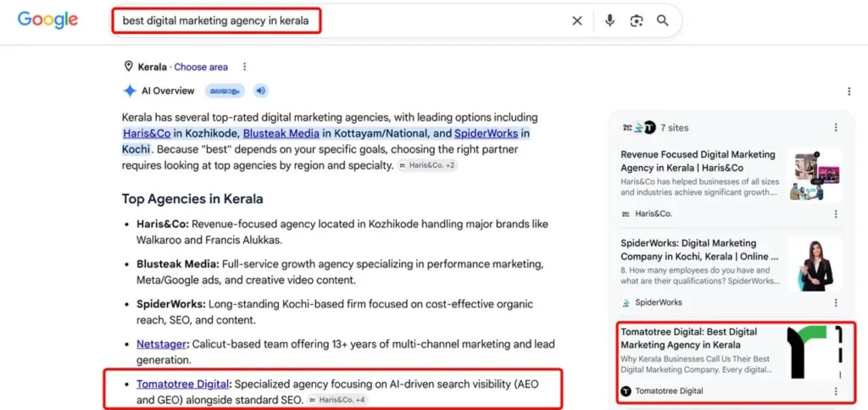Image resolution: width=868 pixels, height=410 pixels.
Task: Click the SpiderWorks: bullet entry text
Action: [x=335, y=312]
